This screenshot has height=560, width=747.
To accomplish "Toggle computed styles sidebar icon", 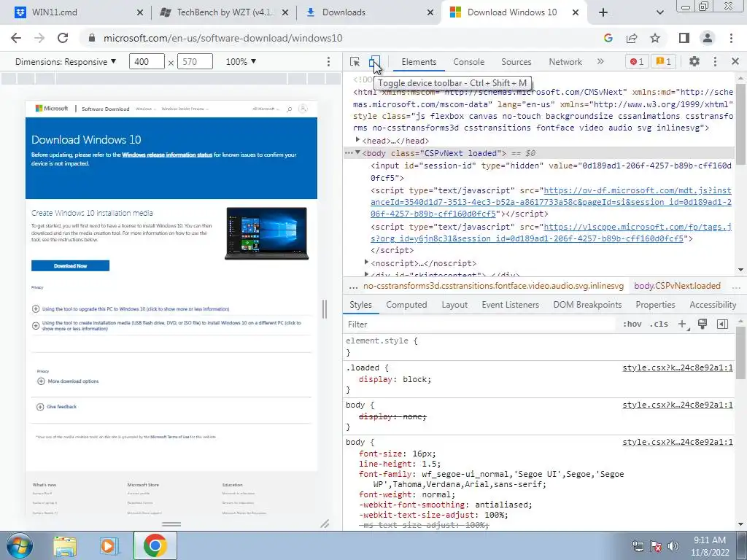I will [x=722, y=324].
